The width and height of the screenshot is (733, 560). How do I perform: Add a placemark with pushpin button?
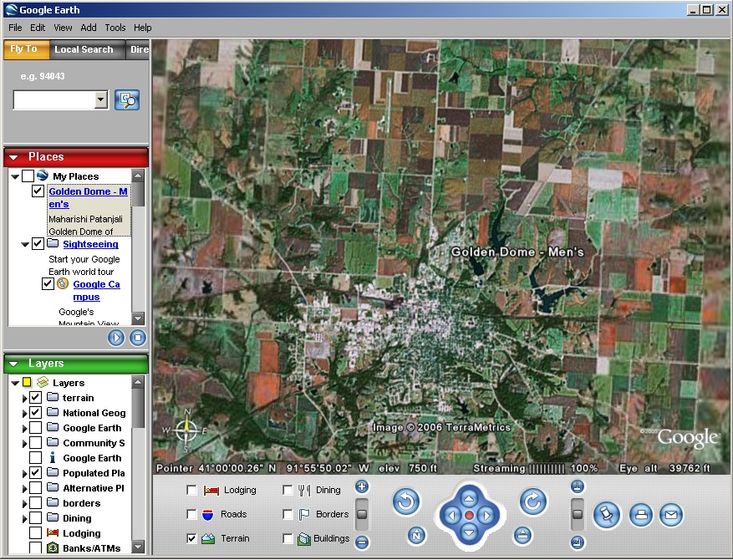pos(607,515)
